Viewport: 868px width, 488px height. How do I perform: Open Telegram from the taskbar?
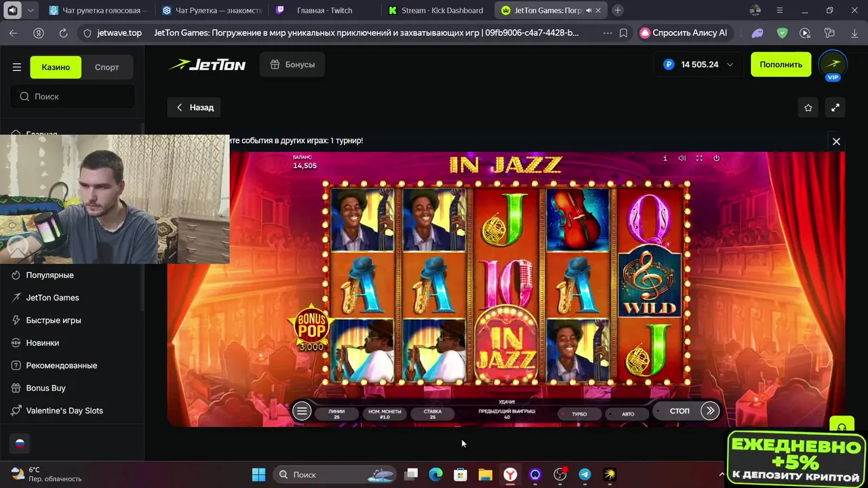(585, 474)
